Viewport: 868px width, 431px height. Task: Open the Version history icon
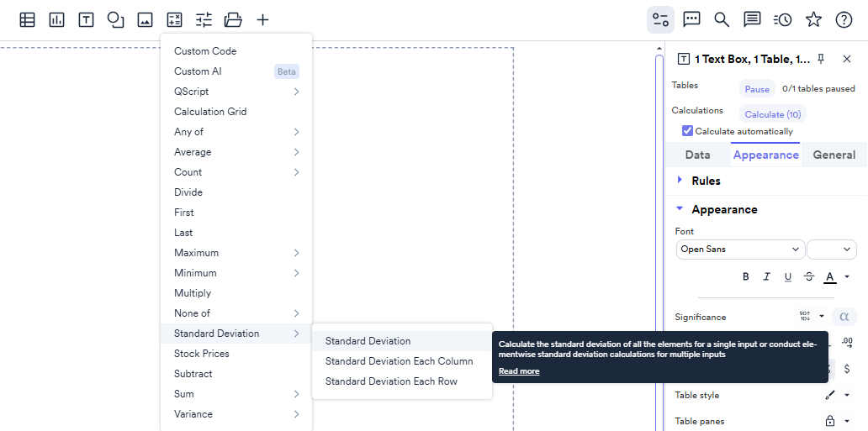click(x=782, y=20)
